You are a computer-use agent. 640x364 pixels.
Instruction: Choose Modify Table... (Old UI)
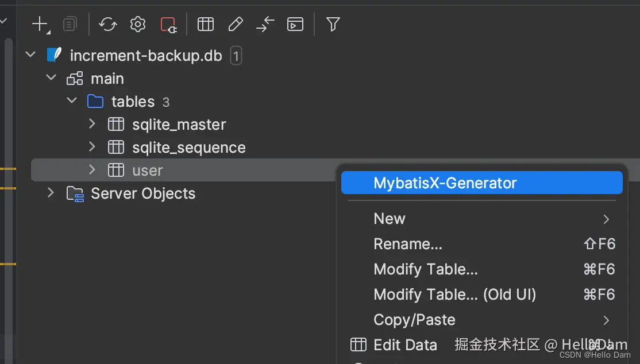pos(454,295)
